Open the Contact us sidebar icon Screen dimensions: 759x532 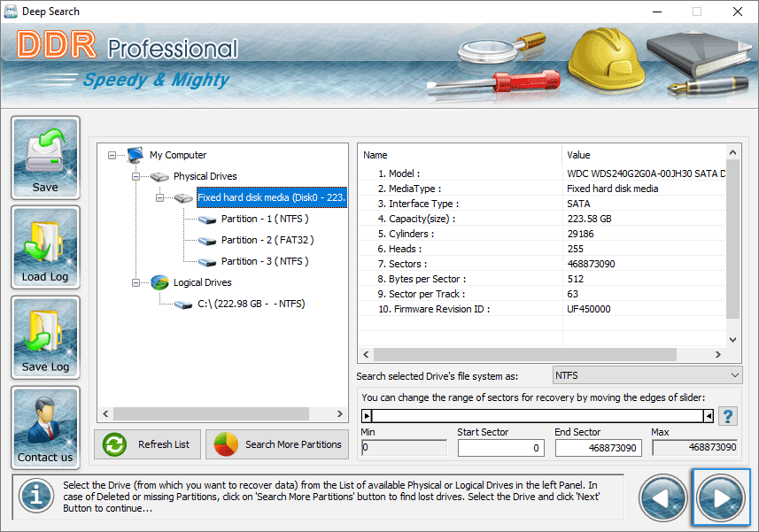click(45, 428)
